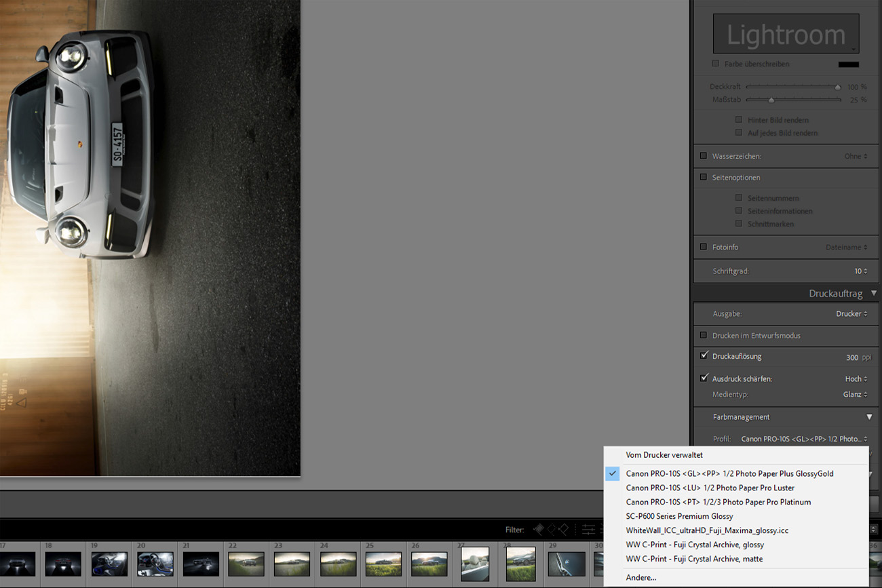882x588 pixels.
Task: Select the WhiteWall Fuji Maxima glossy profile entry
Action: point(706,530)
